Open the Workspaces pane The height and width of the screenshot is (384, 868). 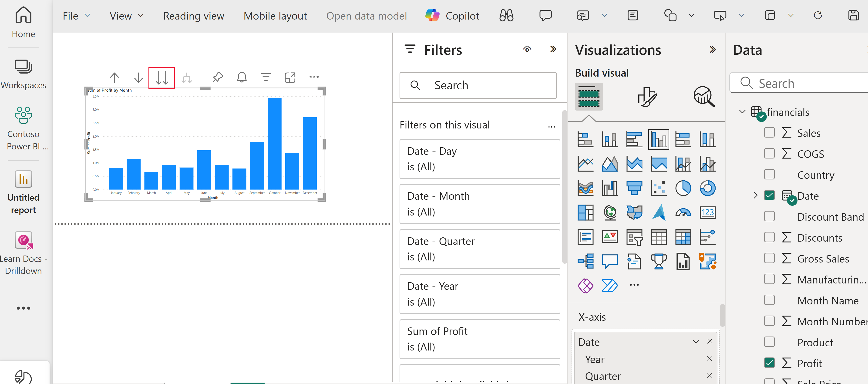pos(23,74)
